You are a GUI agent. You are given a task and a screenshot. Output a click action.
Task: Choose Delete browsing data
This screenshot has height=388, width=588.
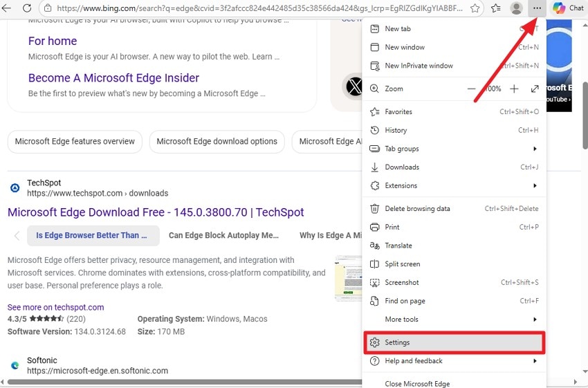[454, 208]
